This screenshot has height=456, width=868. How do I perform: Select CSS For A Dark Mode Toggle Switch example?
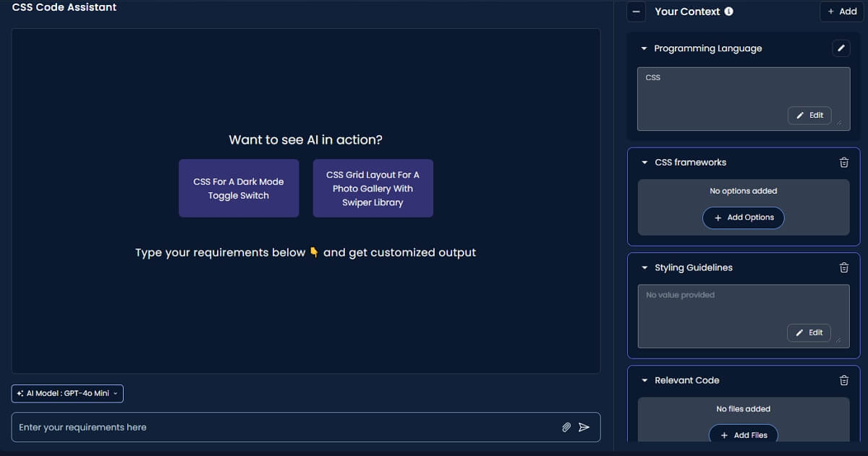[239, 189]
